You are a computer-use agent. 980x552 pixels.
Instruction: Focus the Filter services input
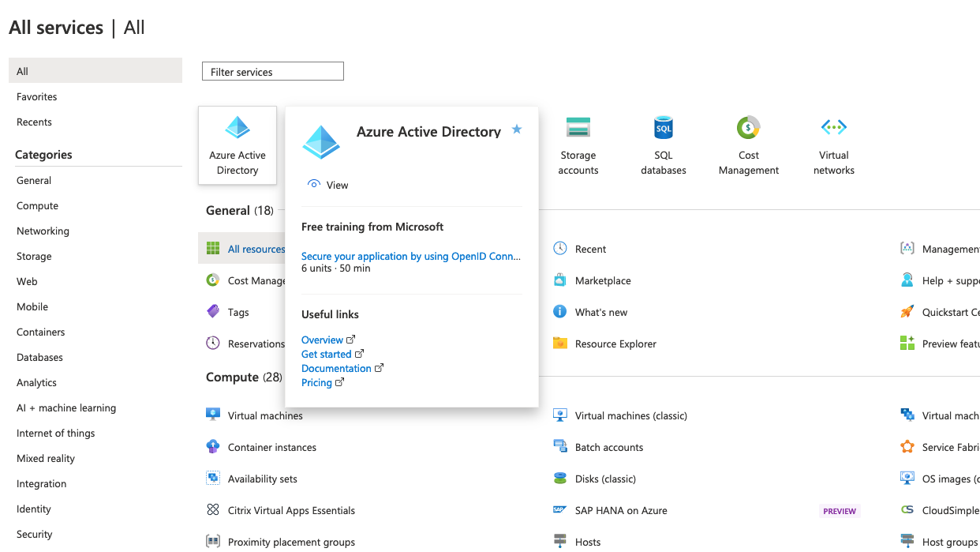[x=273, y=71]
